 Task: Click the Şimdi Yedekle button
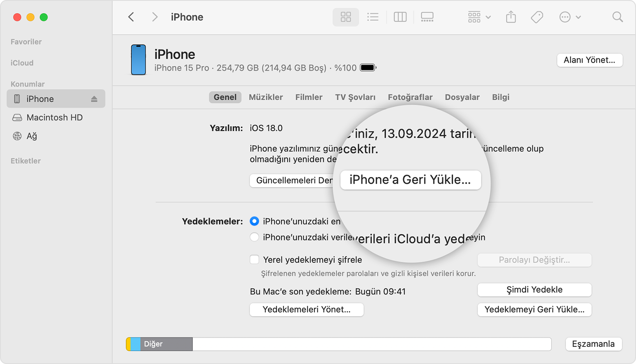(x=534, y=290)
